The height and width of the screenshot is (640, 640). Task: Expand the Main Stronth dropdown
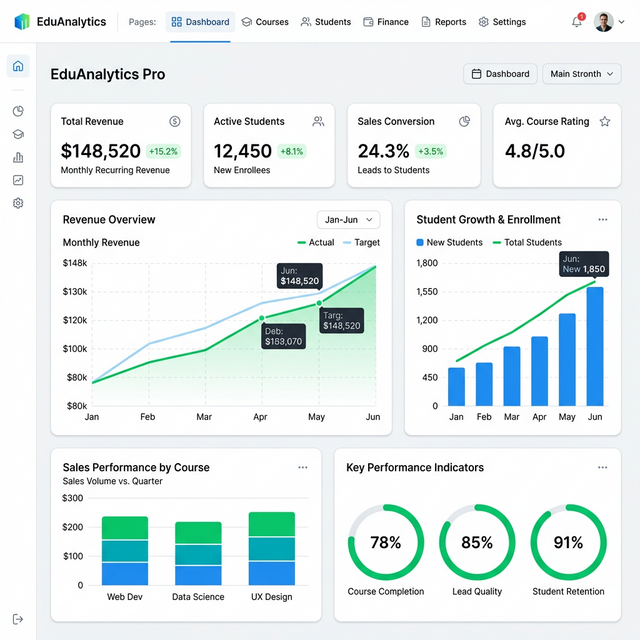[x=581, y=74]
